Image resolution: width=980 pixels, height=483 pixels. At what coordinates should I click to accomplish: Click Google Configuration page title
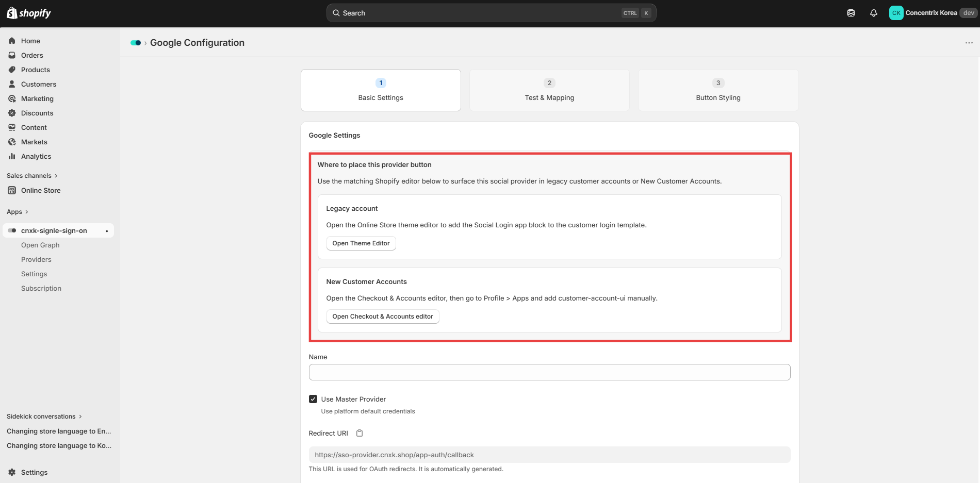(197, 43)
